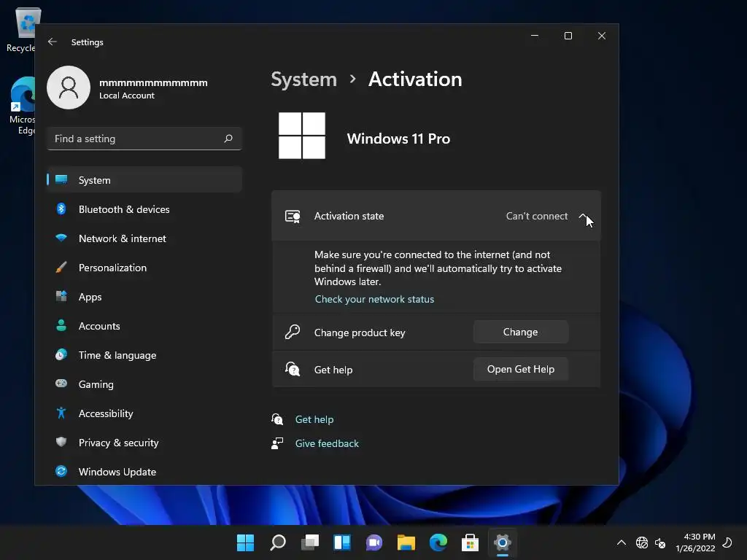
Task: Open the Start menu on taskbar
Action: (x=245, y=542)
